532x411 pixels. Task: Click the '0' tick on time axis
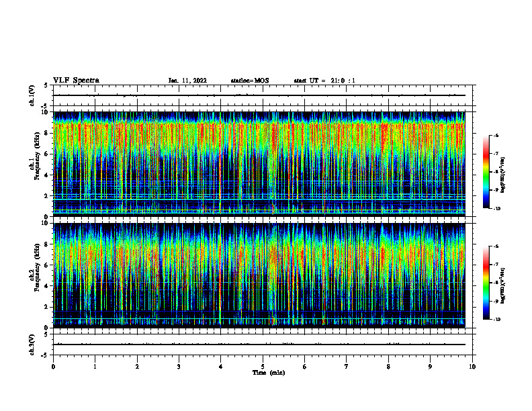click(53, 367)
